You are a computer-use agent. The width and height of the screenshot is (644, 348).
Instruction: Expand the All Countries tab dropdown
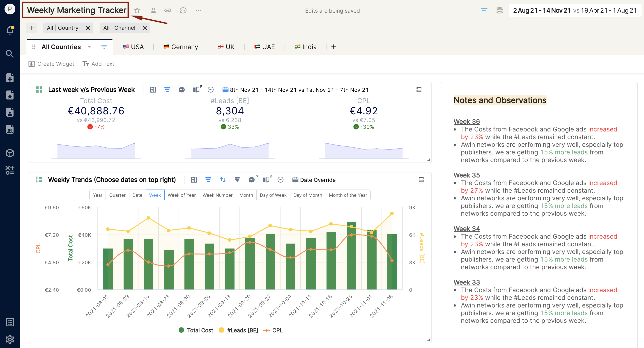coord(89,47)
